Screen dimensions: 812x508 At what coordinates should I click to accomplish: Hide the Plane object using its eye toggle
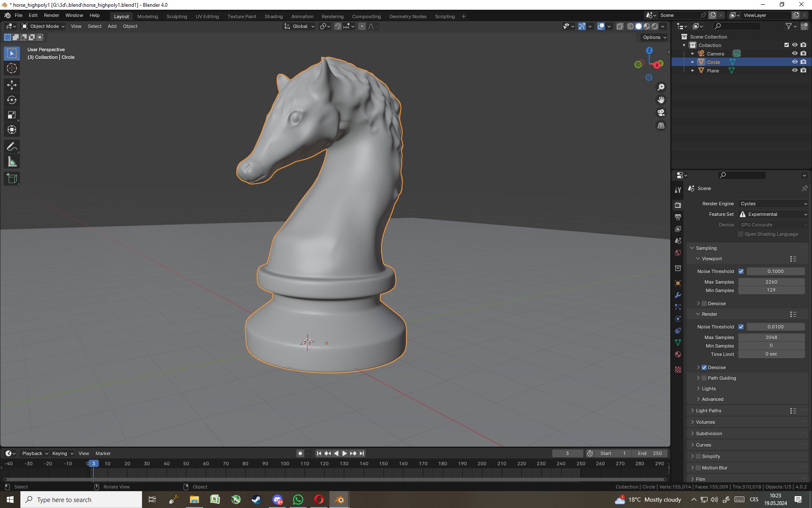795,71
